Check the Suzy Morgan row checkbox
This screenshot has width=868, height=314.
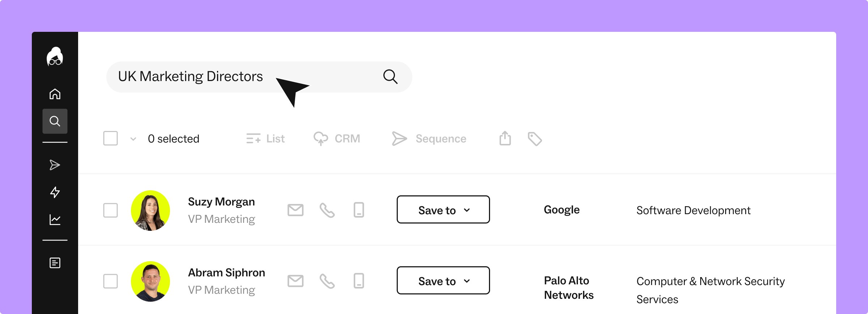tap(111, 210)
